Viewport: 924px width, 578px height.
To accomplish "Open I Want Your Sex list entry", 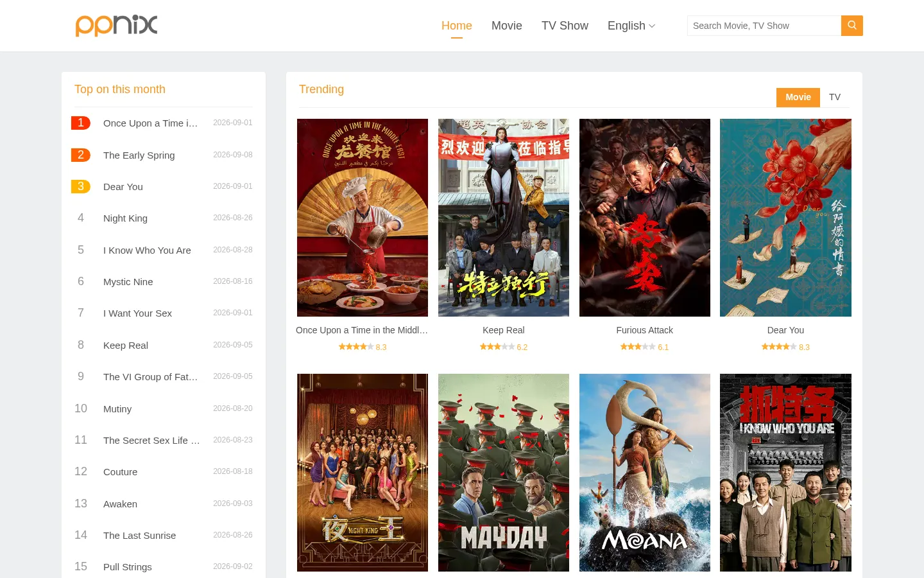I will (x=137, y=313).
